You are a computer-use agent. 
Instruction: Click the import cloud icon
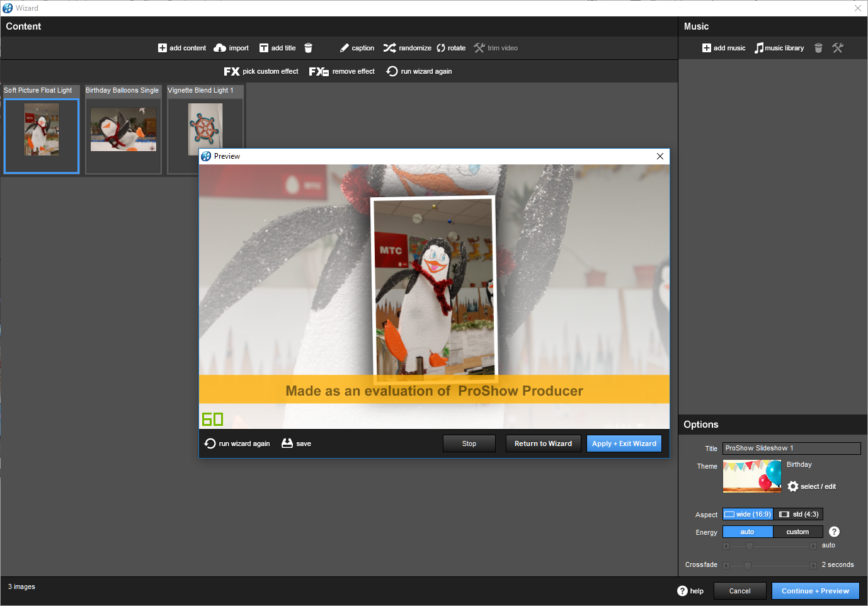(220, 48)
